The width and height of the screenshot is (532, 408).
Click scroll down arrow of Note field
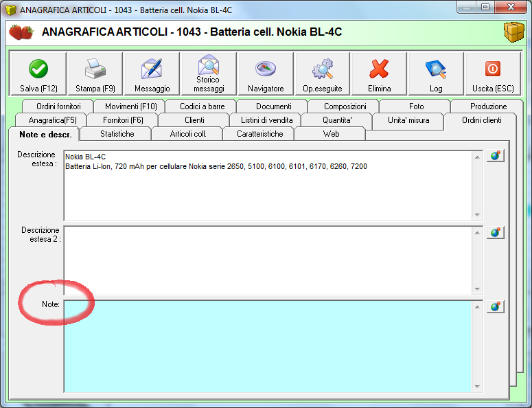[x=477, y=386]
